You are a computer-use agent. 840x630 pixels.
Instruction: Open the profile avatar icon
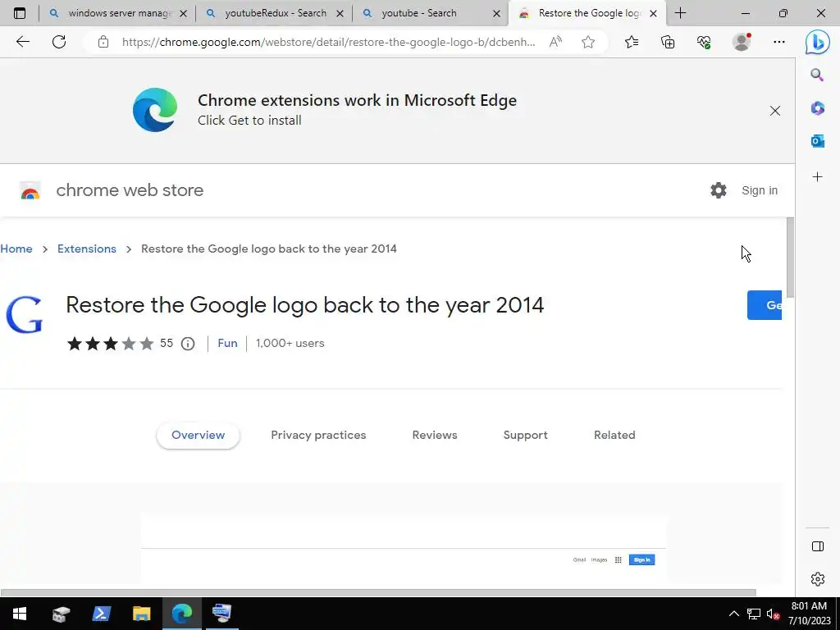[742, 42]
